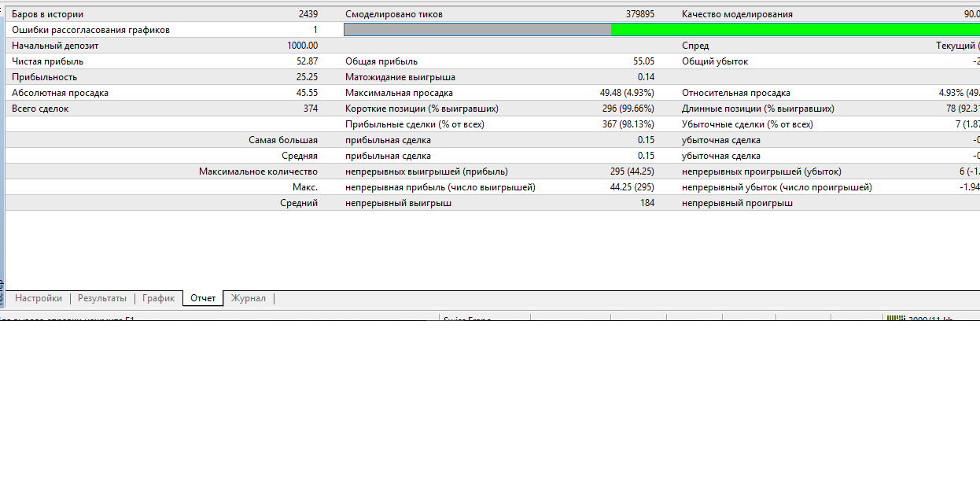
Task: Click the value 295 (44.25)
Action: coord(633,171)
